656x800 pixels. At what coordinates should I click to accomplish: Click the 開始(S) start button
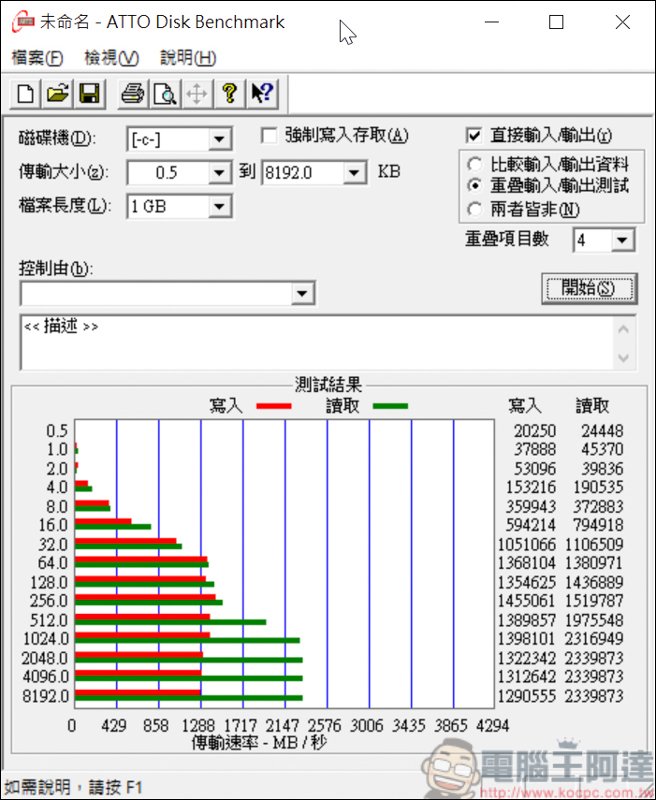click(x=589, y=288)
